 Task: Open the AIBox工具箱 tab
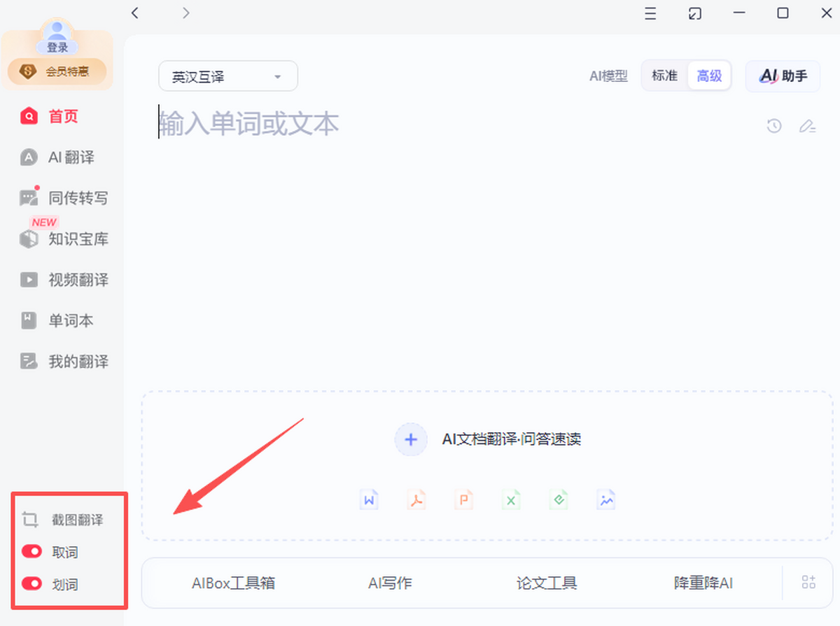click(x=233, y=583)
